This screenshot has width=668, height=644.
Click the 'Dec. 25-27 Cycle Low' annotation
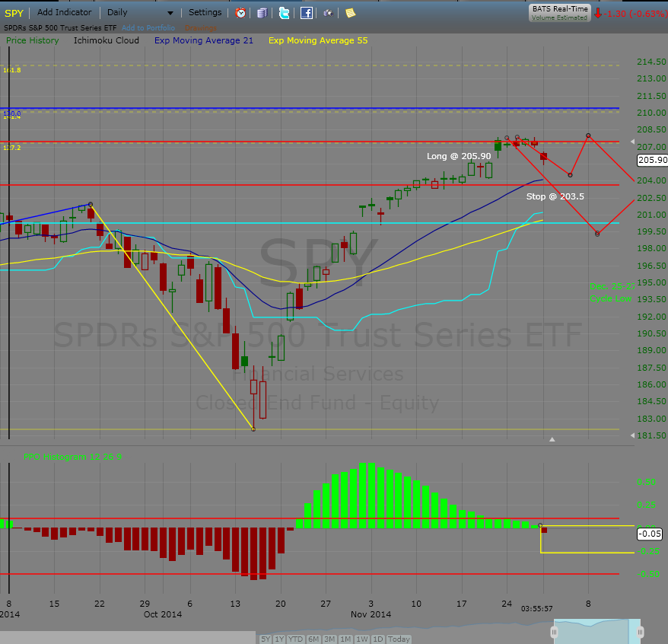point(612,292)
